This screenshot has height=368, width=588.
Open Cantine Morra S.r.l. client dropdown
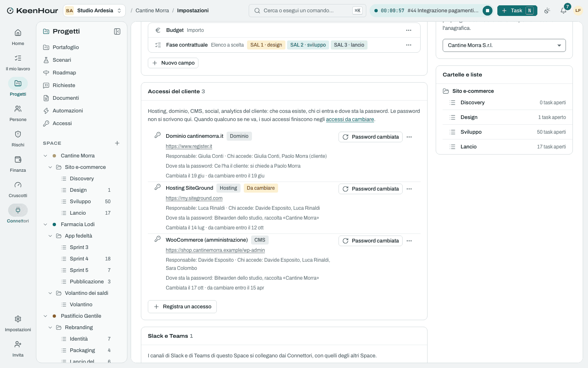click(x=504, y=45)
